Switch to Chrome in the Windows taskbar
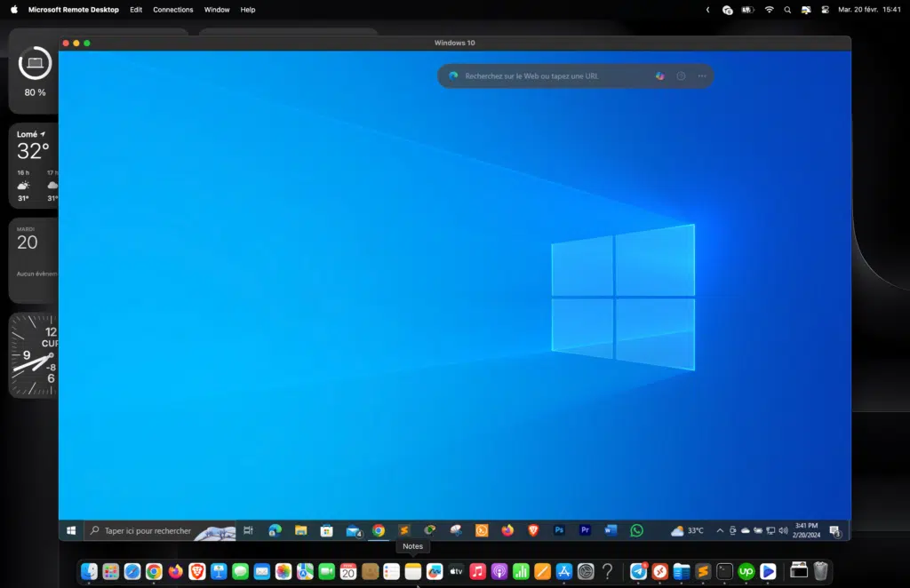 [379, 530]
